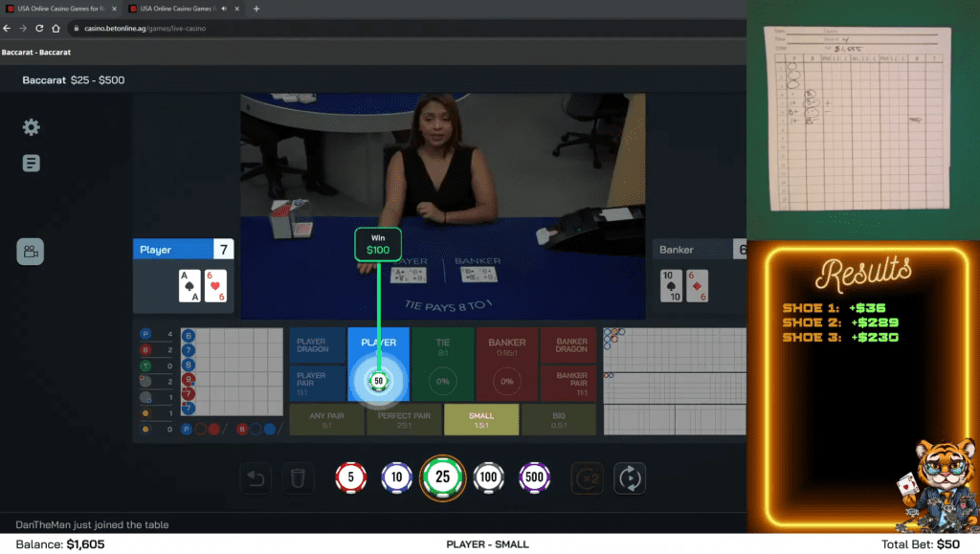Click the highlighted Small 1.5:1 bet
This screenshot has width=980, height=554.
pyautogui.click(x=481, y=419)
